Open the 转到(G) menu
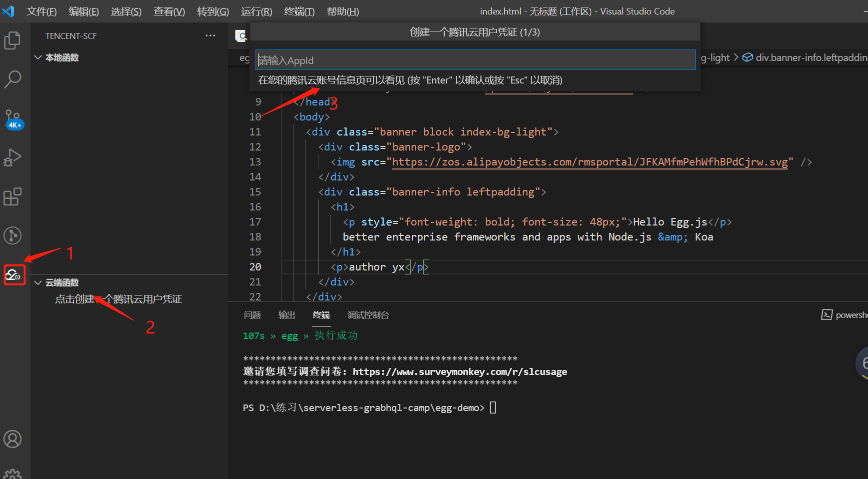This screenshot has width=868, height=479. [213, 11]
